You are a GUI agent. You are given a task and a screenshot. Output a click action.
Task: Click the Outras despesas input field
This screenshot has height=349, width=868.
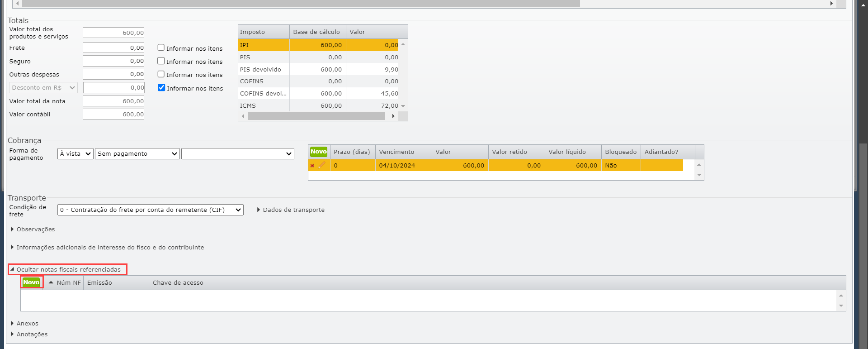(113, 74)
